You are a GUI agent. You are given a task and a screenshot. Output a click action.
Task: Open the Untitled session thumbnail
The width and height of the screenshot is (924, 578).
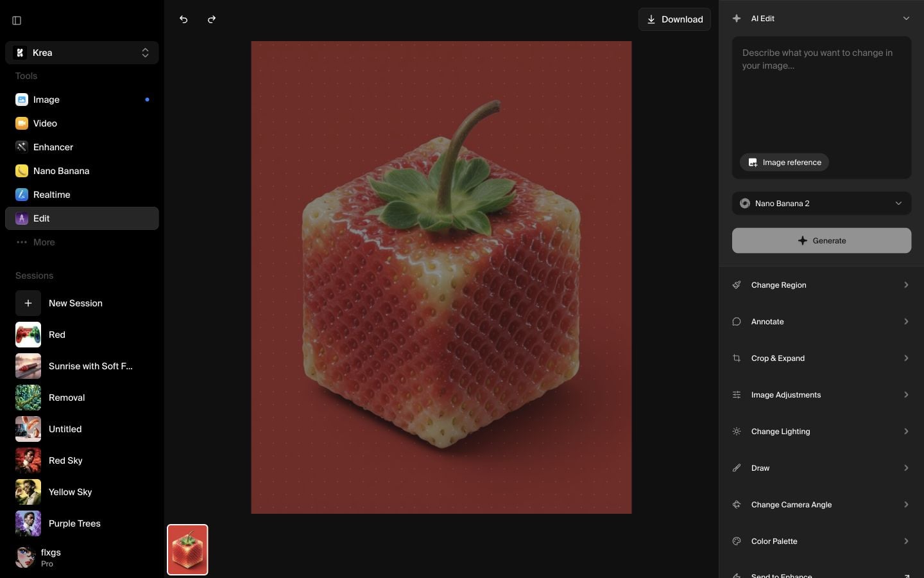pos(28,429)
